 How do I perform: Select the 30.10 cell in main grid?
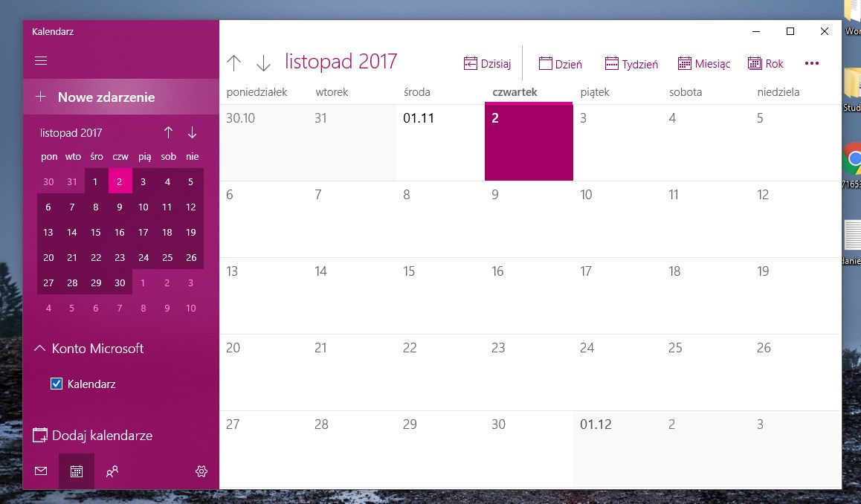263,142
